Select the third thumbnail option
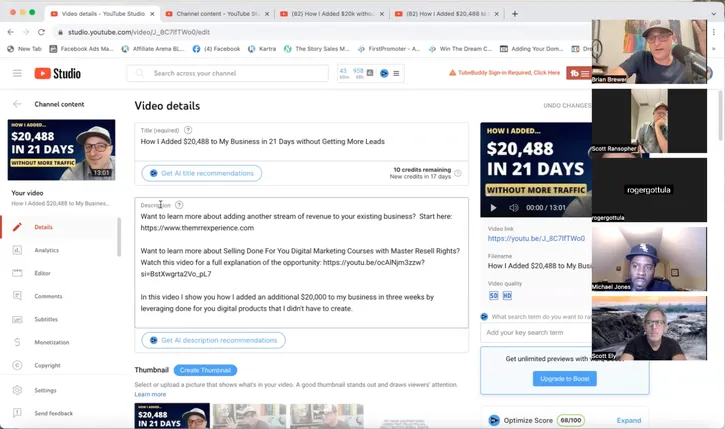The width and height of the screenshot is (725, 429). [327, 416]
